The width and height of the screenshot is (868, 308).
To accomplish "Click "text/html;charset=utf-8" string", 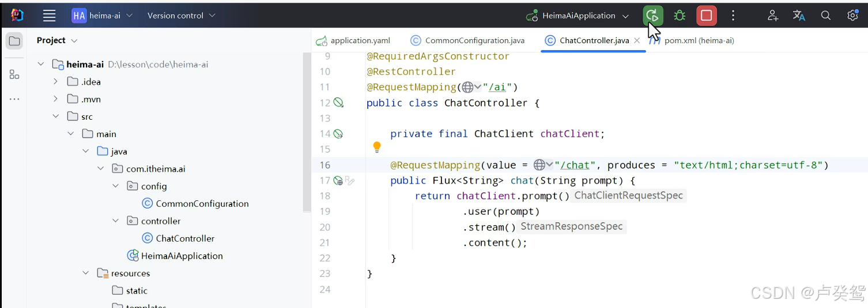I will pyautogui.click(x=748, y=165).
